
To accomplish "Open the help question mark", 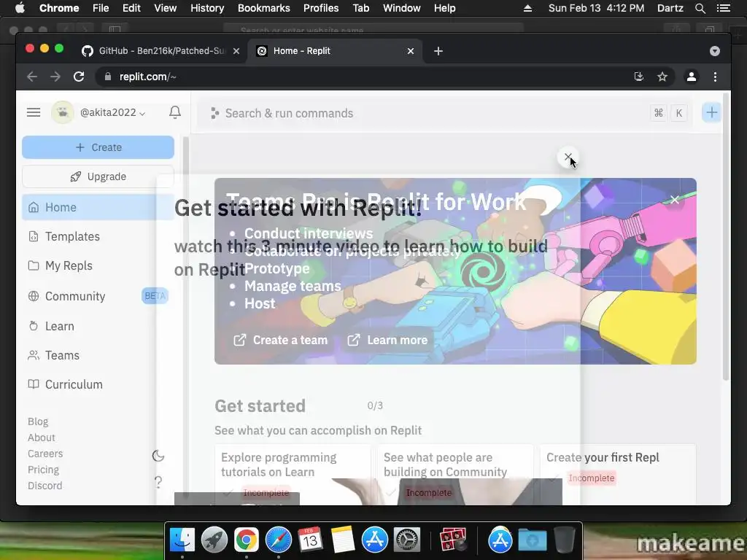I will [158, 483].
